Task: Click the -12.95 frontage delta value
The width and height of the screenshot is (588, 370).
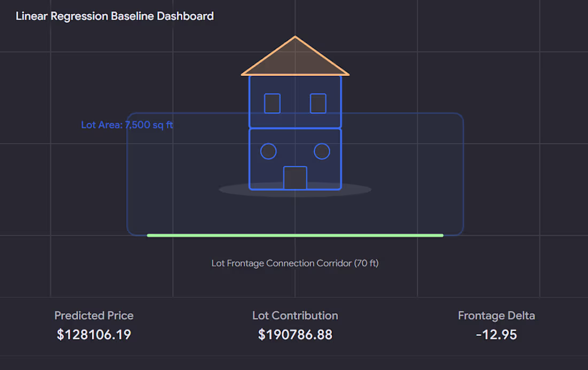Action: coord(497,335)
